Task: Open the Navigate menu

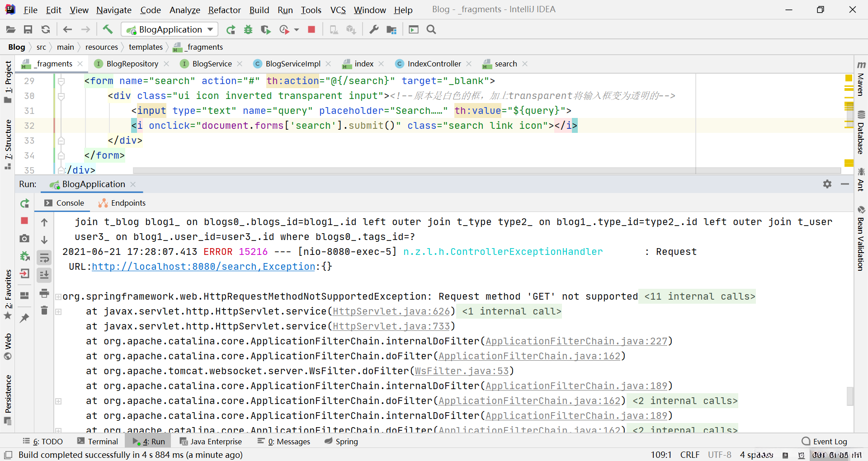Action: tap(114, 10)
